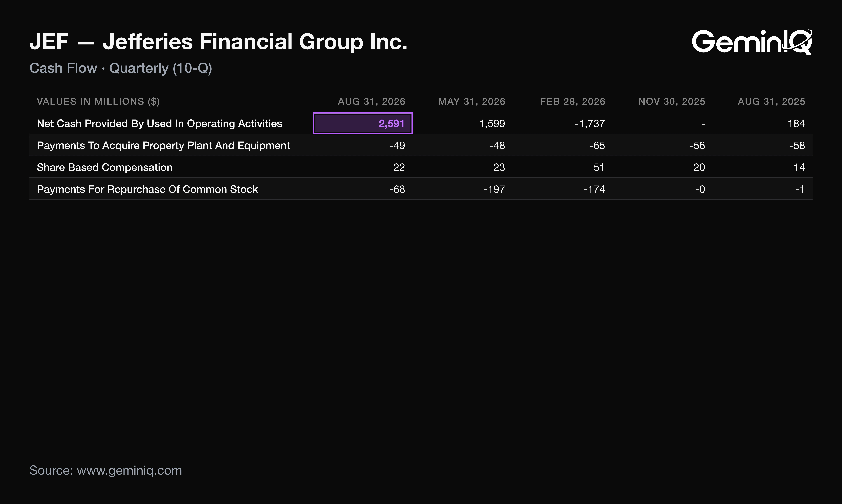Select the 'May 31, 2026' column header
842x504 pixels.
[472, 102]
